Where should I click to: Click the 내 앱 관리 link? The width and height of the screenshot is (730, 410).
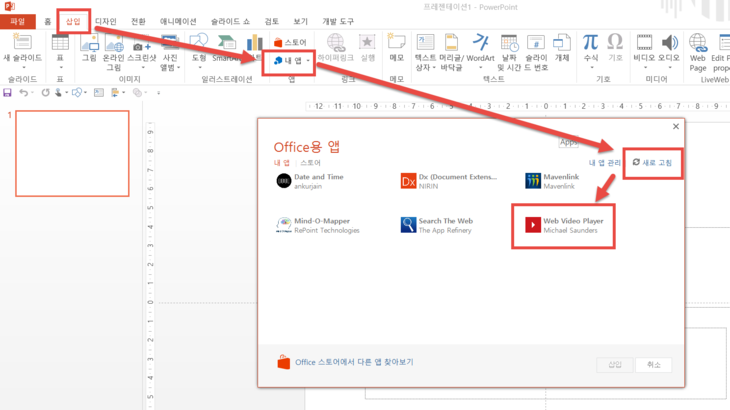point(604,163)
